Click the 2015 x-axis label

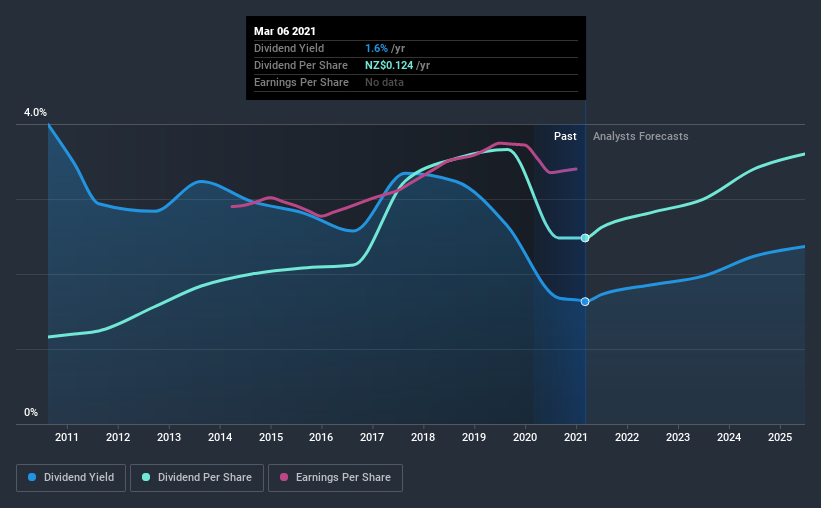[271, 437]
